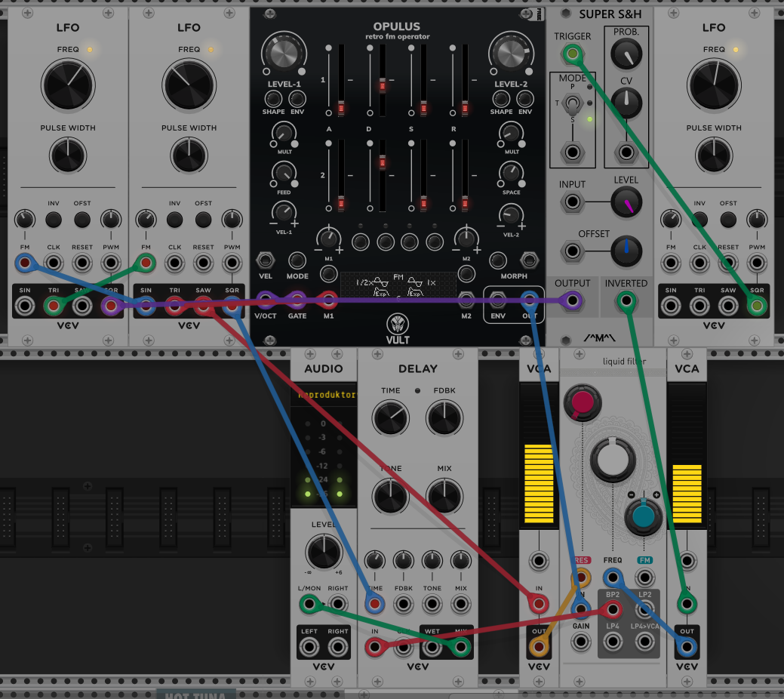The width and height of the screenshot is (784, 699).
Task: Click the Vult logo on Opulus
Action: click(398, 328)
